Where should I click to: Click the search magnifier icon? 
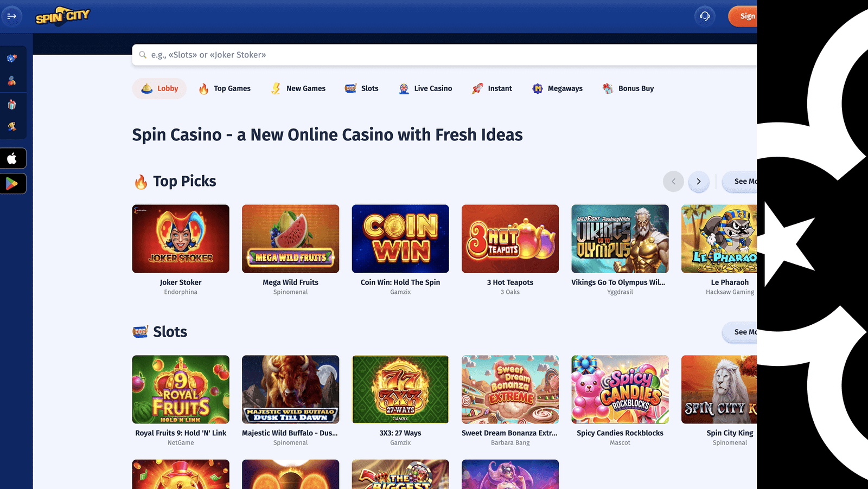coord(143,55)
